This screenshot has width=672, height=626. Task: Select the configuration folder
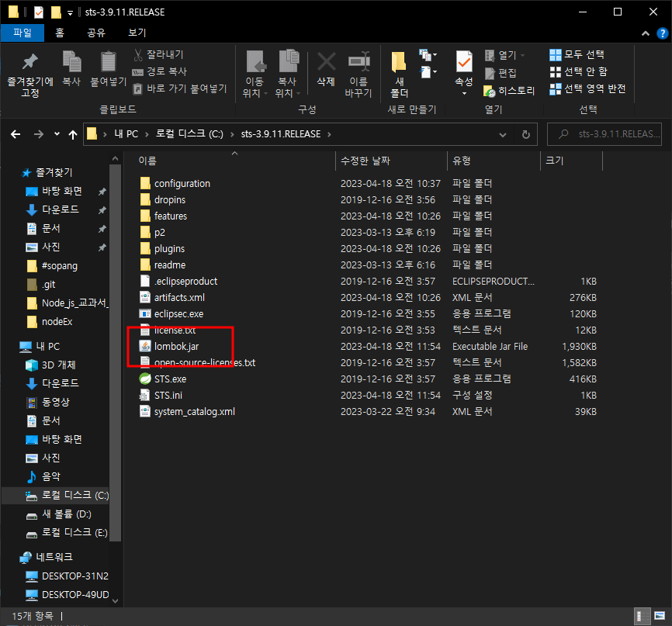[x=182, y=183]
